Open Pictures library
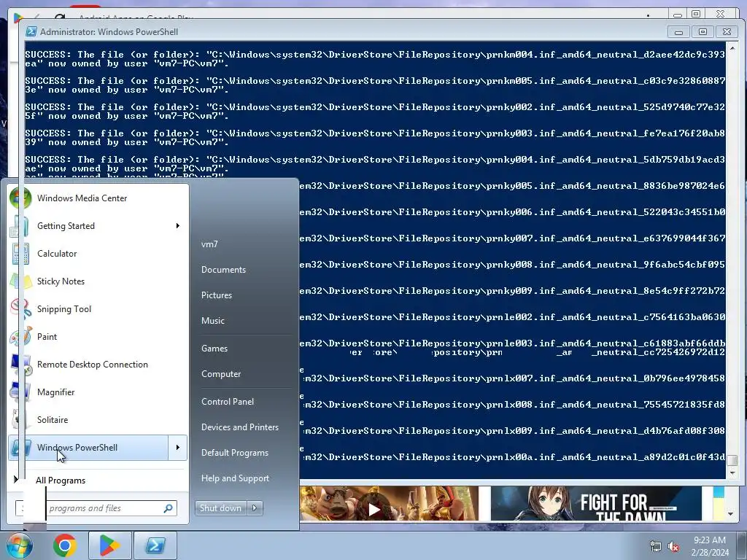 (217, 295)
